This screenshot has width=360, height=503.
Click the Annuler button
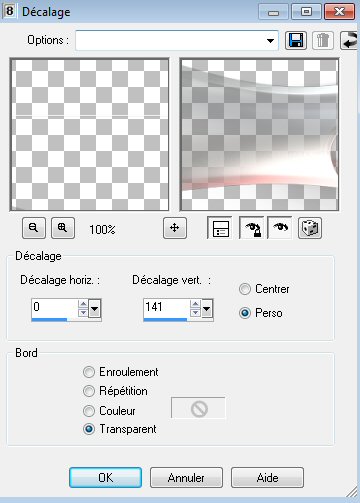186,478
